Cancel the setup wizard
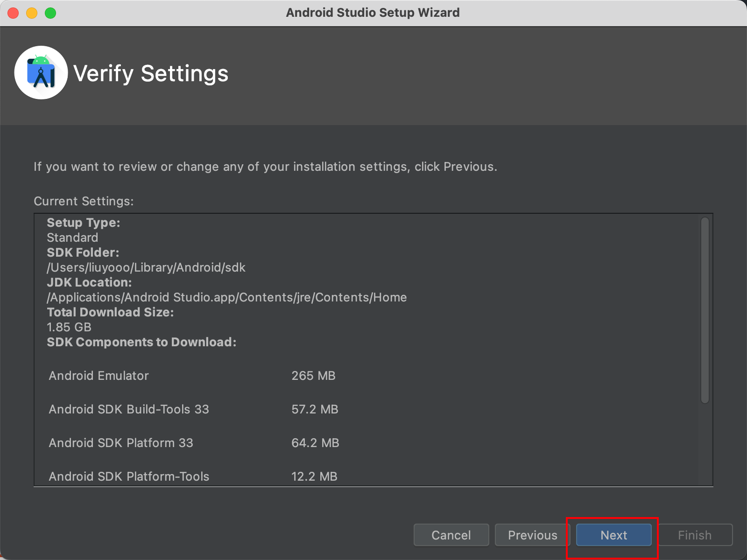 tap(451, 535)
